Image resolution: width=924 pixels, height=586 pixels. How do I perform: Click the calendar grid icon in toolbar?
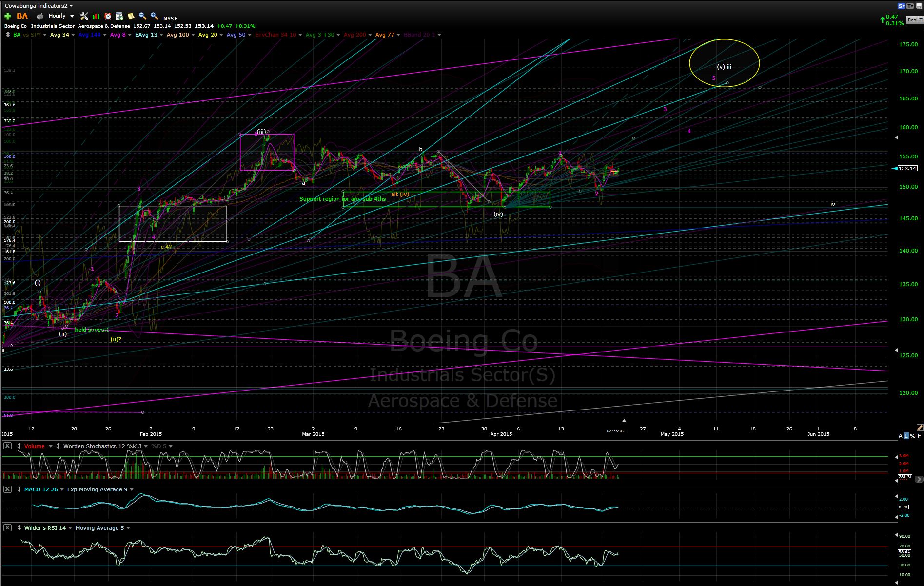(x=119, y=16)
